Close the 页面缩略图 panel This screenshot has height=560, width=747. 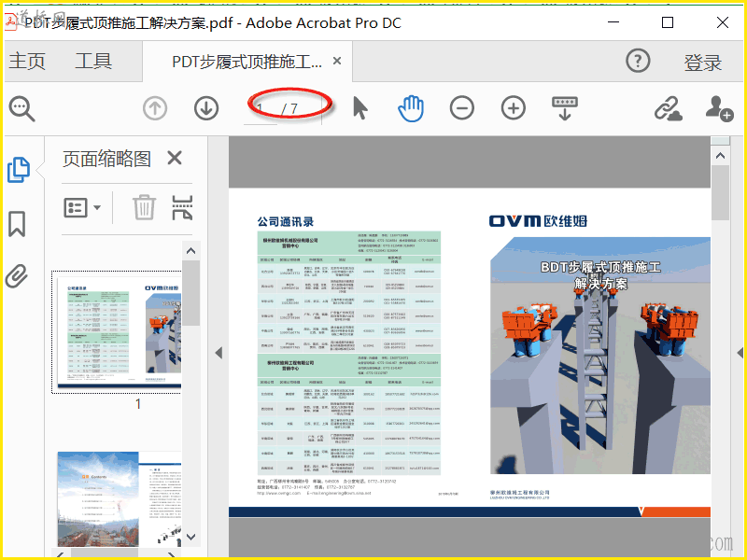175,158
